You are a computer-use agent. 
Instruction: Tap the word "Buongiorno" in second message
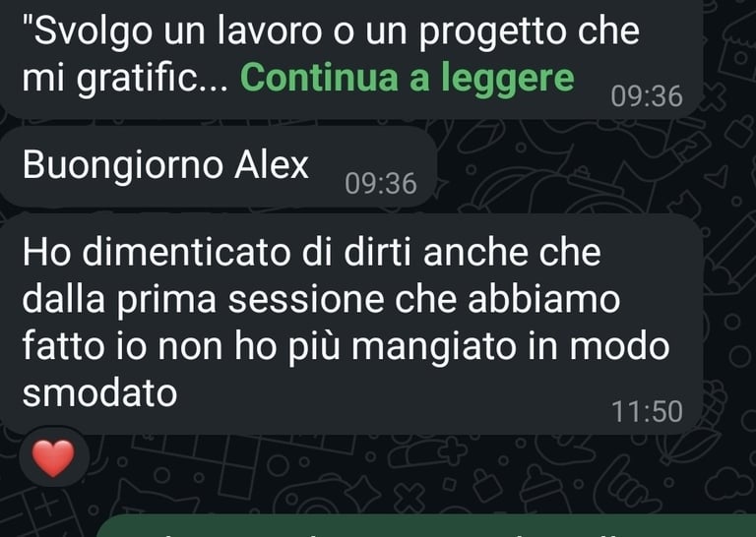tap(123, 165)
